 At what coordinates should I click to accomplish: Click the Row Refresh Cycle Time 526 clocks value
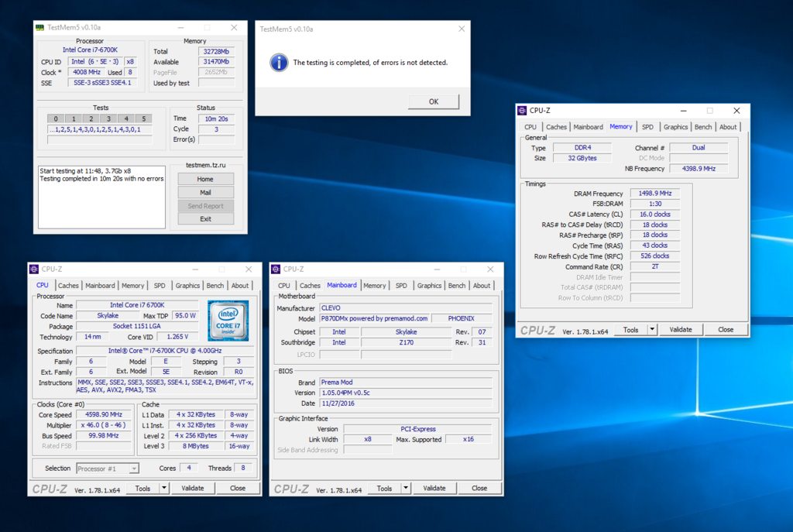655,256
